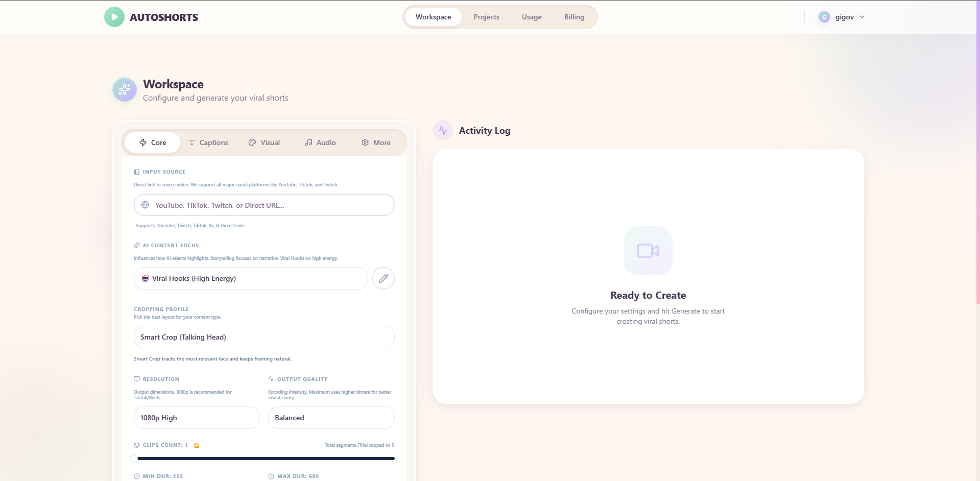The height and width of the screenshot is (481, 980).
Task: Open the pencil edit icon beside AI Content Focus
Action: (384, 278)
